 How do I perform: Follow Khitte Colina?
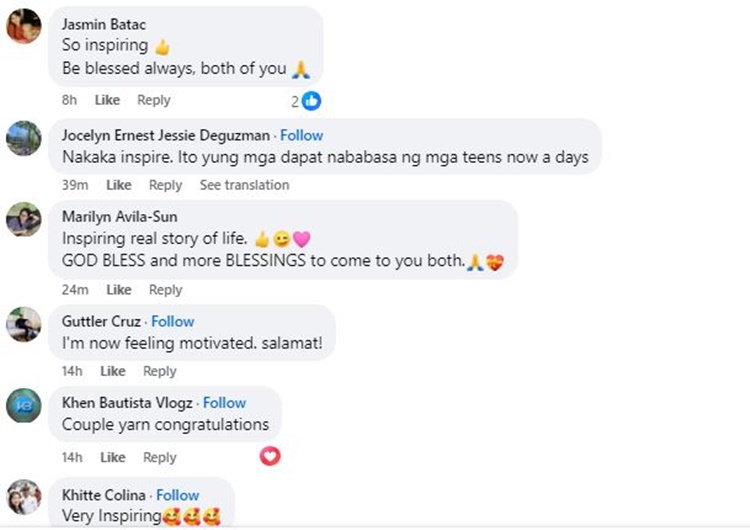(x=177, y=495)
